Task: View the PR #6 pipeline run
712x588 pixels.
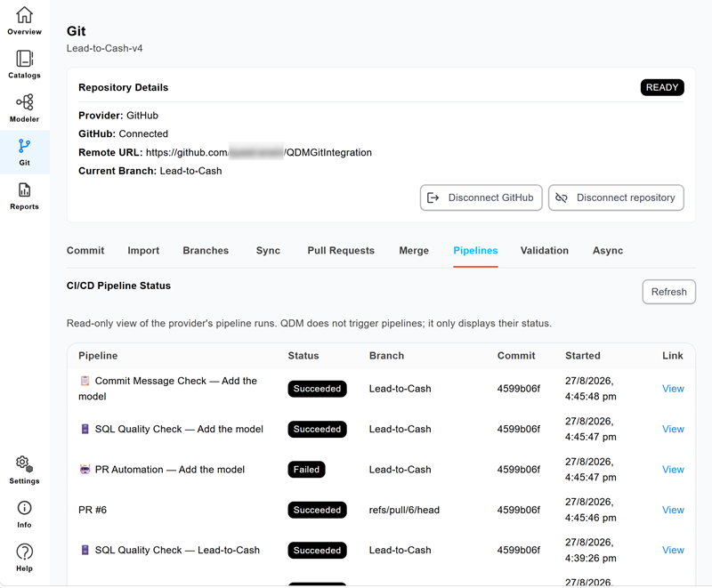Action: [673, 510]
